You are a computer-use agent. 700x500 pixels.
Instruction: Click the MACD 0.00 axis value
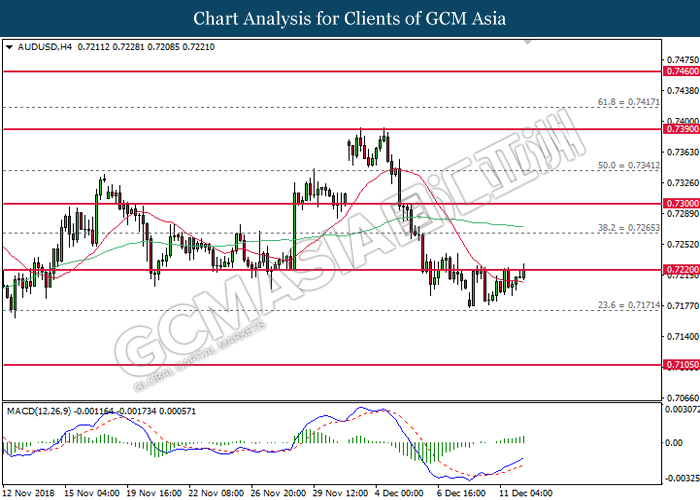pos(674,442)
